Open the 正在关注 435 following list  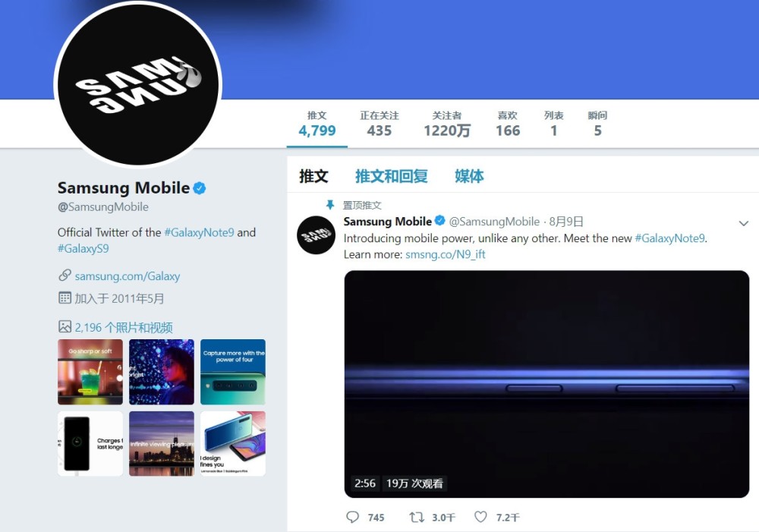379,124
